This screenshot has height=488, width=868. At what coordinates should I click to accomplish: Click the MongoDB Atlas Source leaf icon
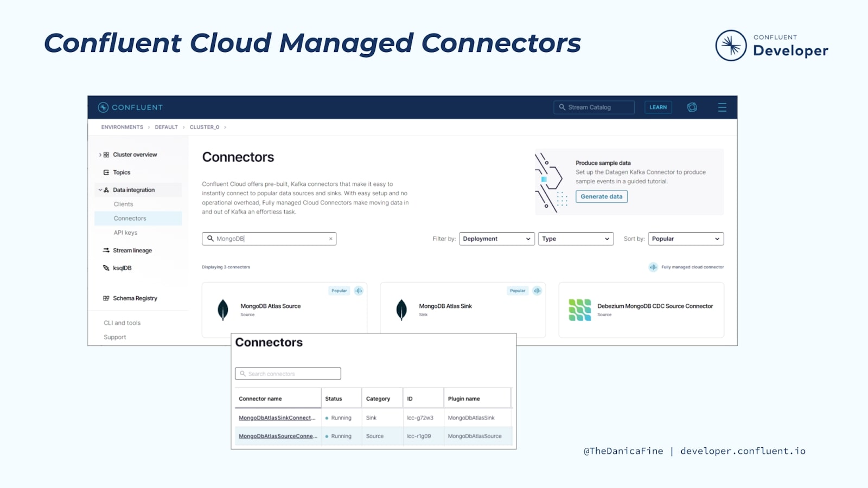[223, 310]
